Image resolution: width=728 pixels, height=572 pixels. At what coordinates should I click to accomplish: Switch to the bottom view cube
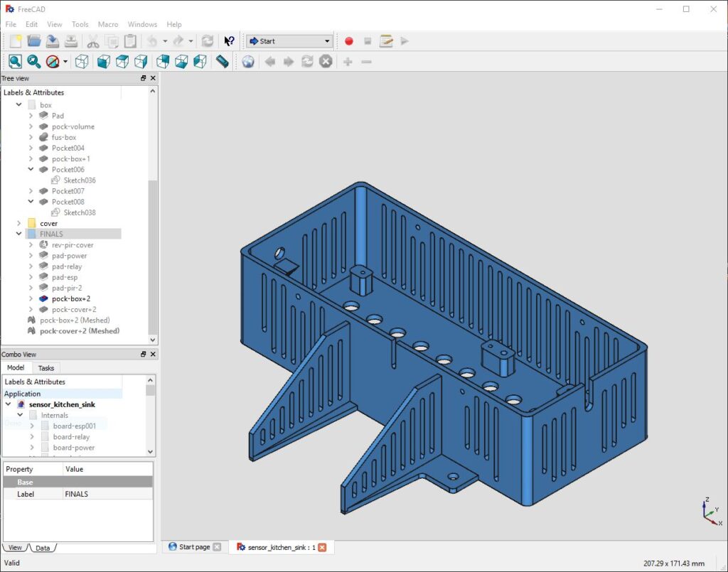pos(181,61)
